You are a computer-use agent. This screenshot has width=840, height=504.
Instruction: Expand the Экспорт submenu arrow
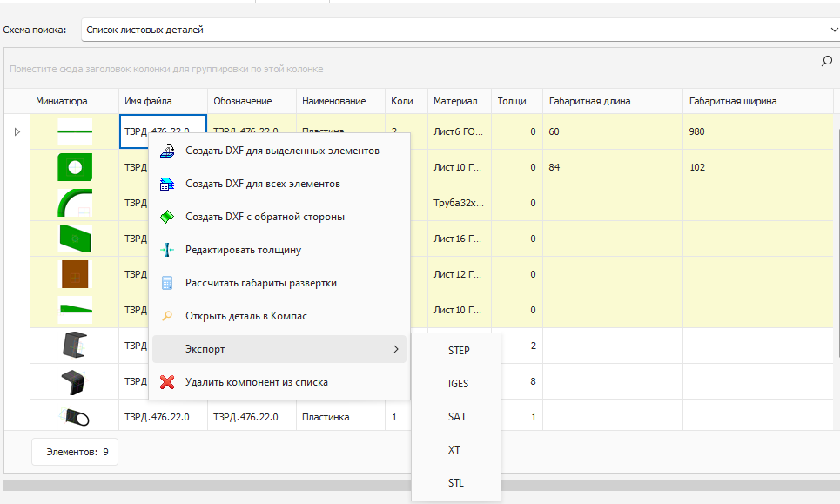(x=396, y=349)
